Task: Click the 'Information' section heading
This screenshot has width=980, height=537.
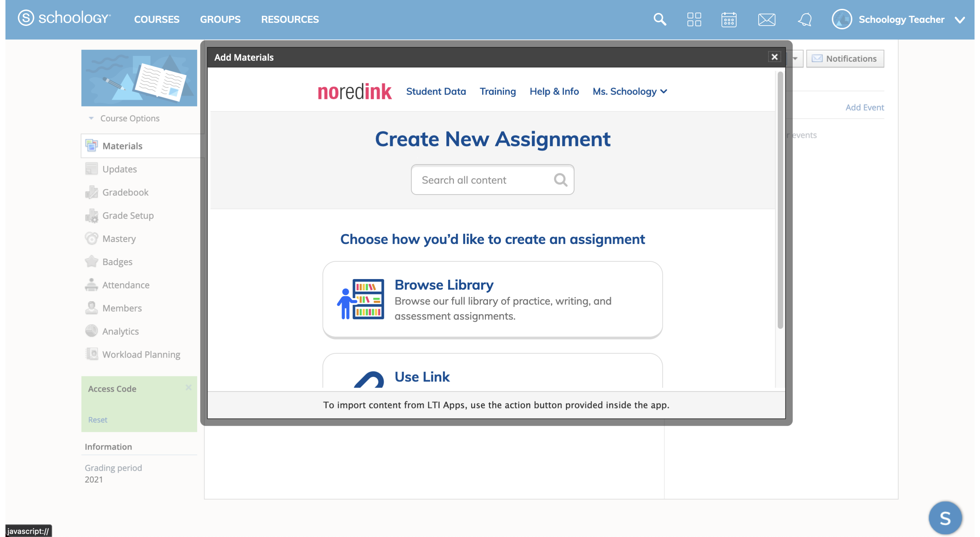Action: [108, 447]
